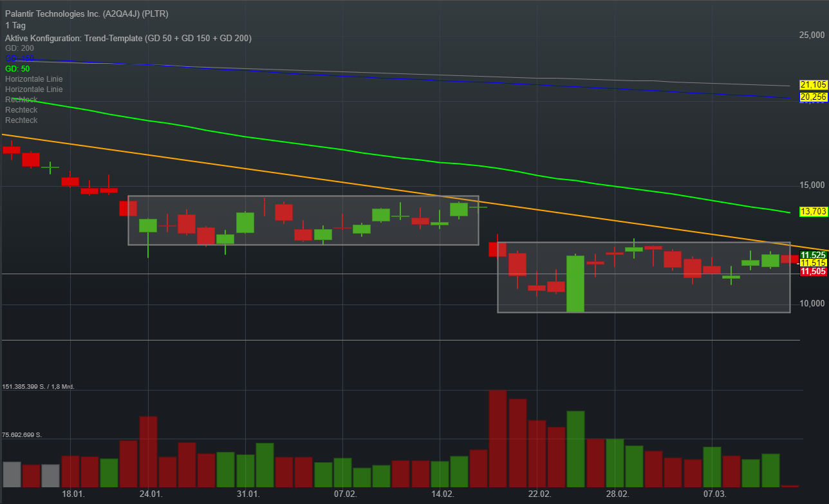Click the yellow 21,105 price tag
This screenshot has height=504, width=829.
point(813,85)
